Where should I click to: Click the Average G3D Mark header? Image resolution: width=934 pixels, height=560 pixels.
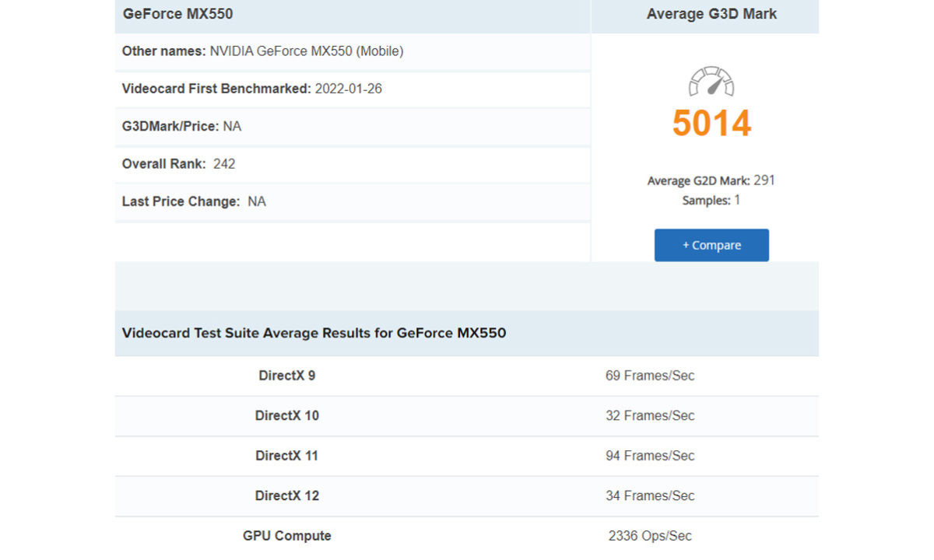click(x=711, y=14)
